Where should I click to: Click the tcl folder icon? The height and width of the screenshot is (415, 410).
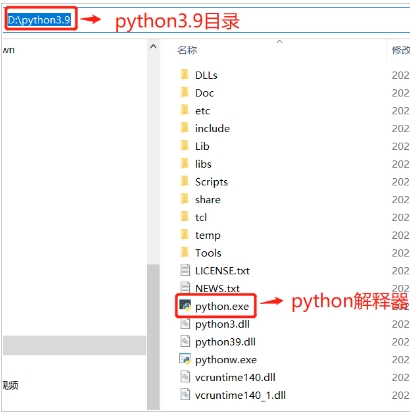coord(184,217)
